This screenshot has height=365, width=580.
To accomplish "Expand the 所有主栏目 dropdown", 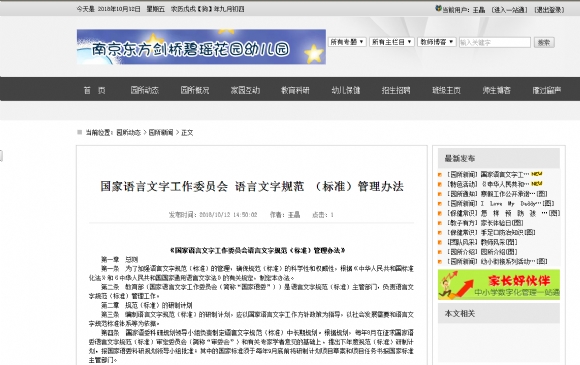I will [x=391, y=42].
